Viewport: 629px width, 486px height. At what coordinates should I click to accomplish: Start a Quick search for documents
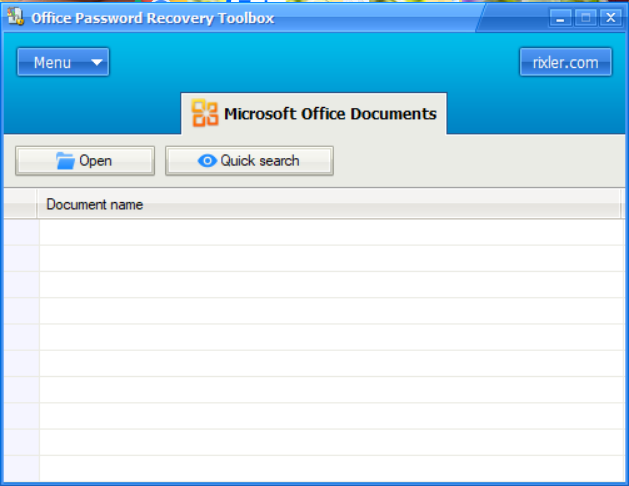coord(249,161)
